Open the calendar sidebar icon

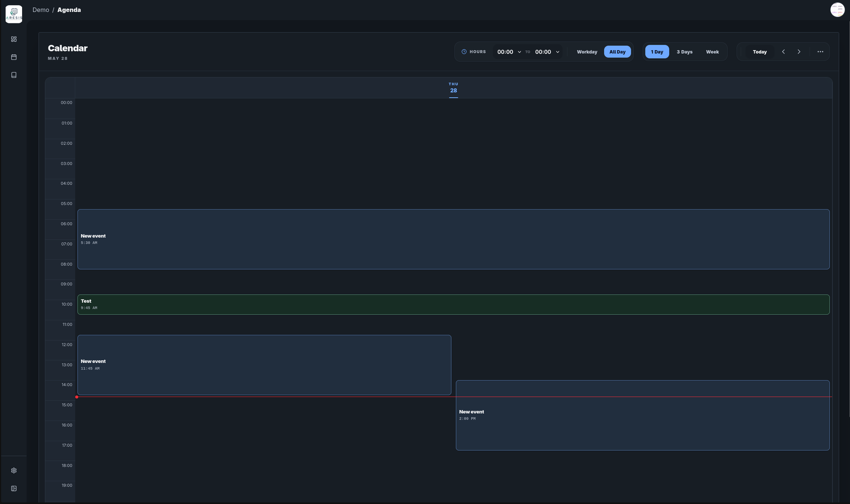[x=14, y=57]
